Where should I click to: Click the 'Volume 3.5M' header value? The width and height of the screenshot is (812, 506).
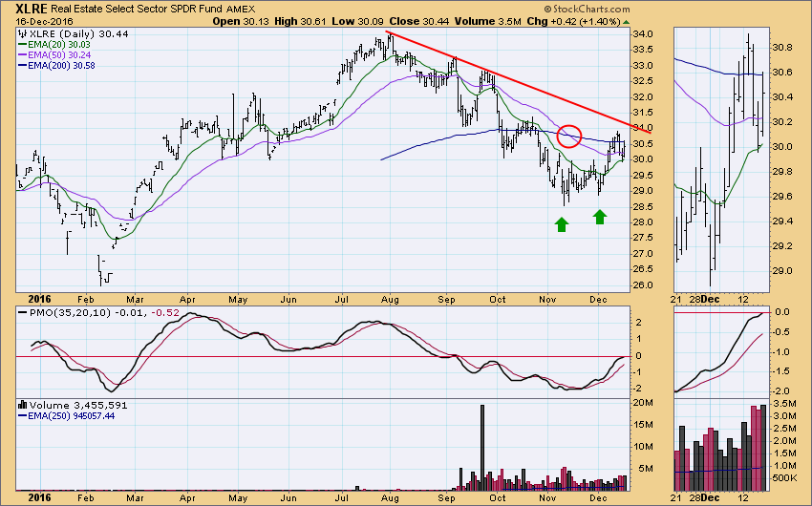point(487,22)
